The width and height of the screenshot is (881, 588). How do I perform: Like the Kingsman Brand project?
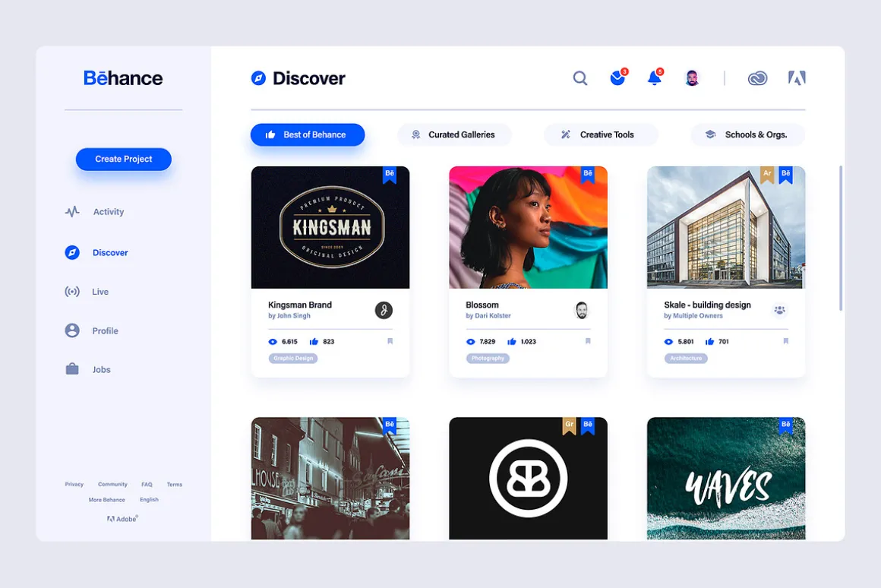point(314,341)
